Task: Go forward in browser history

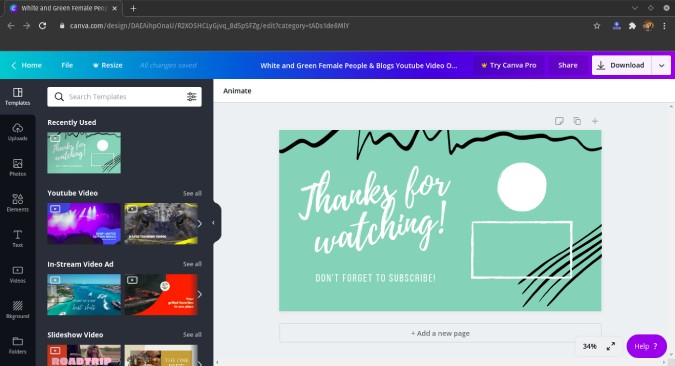Action: tap(26, 26)
